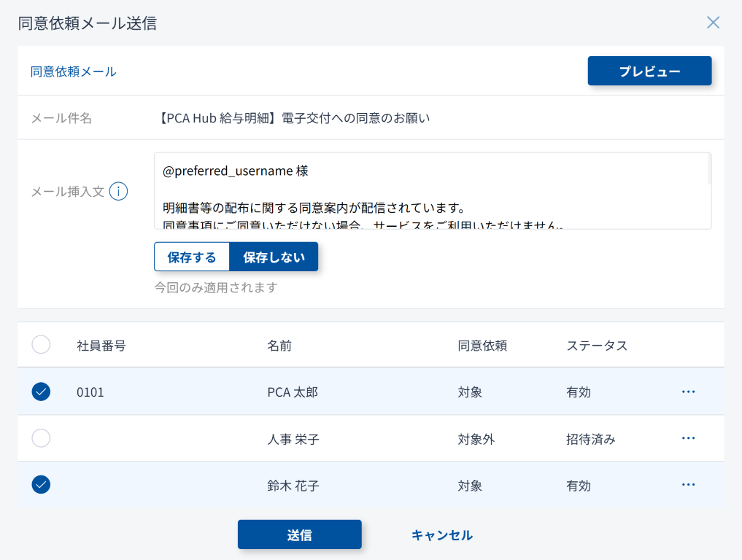
Task: Click the 社員番号 column header
Action: (101, 346)
